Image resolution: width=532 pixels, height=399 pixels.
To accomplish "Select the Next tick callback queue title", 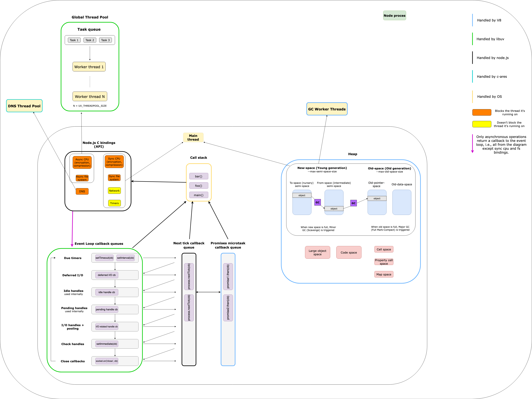I will tap(189, 245).
